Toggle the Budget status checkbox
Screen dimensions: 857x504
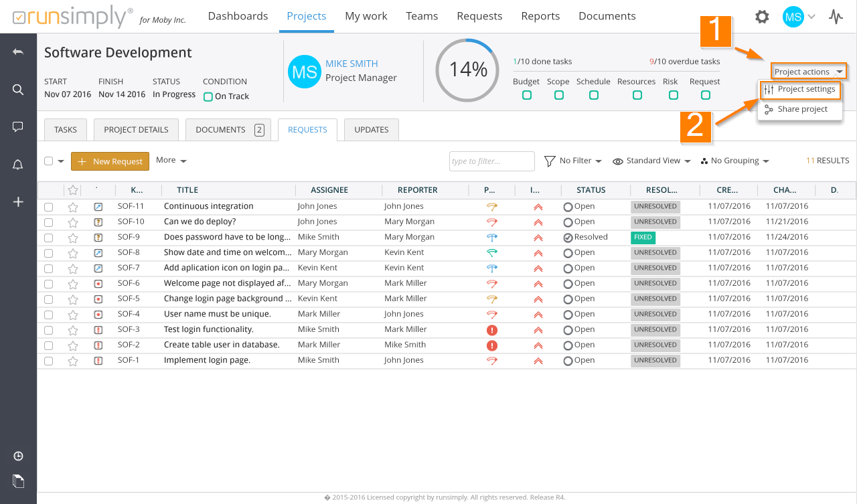point(527,96)
